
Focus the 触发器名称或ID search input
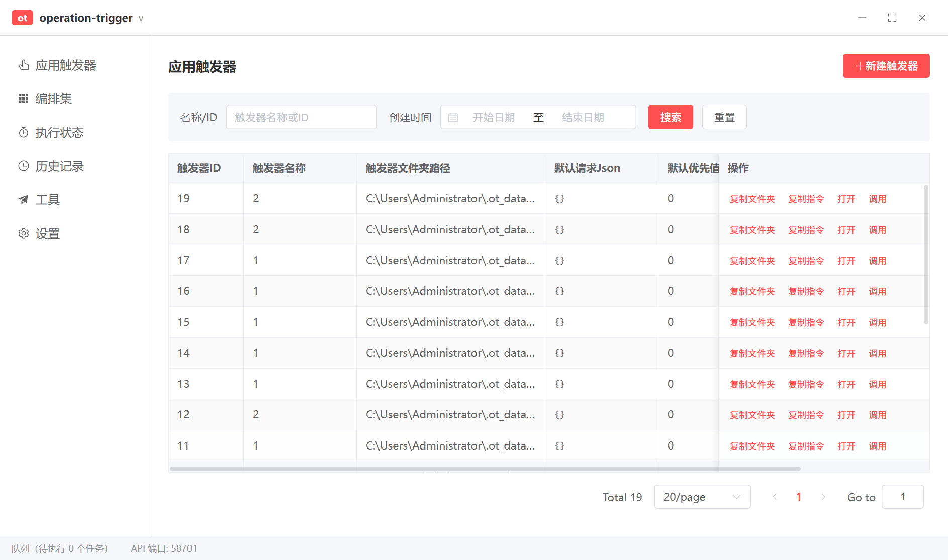coord(301,118)
